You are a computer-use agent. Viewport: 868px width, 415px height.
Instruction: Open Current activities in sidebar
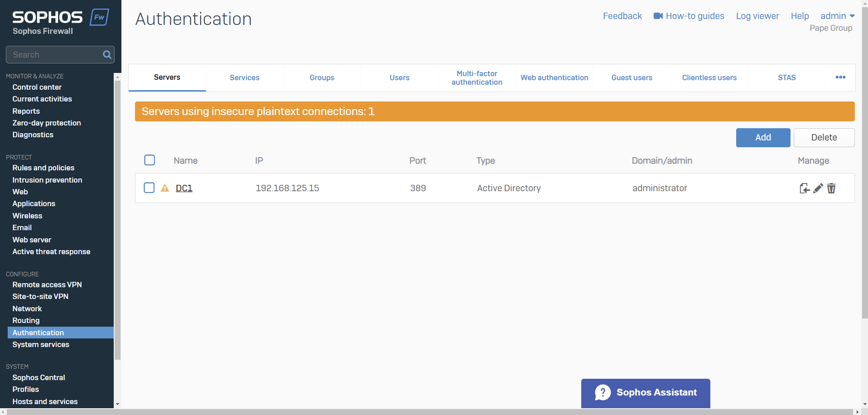(42, 99)
